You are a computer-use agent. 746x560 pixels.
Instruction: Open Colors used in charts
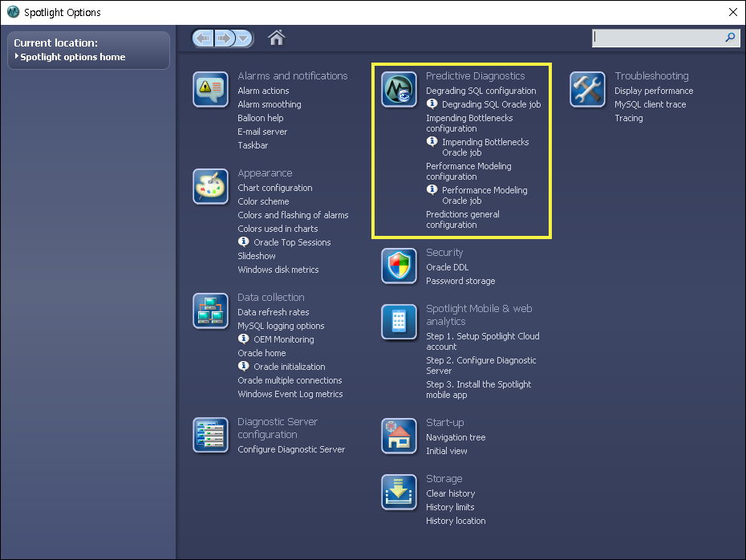click(x=278, y=229)
